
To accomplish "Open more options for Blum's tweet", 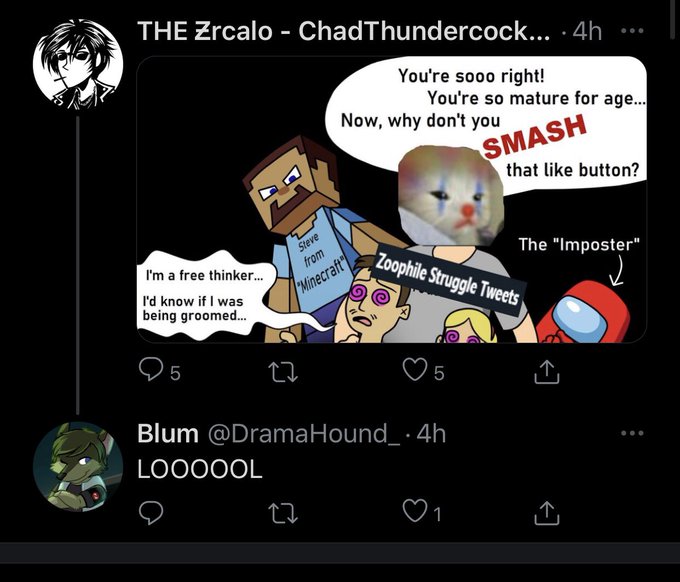I will tap(632, 433).
